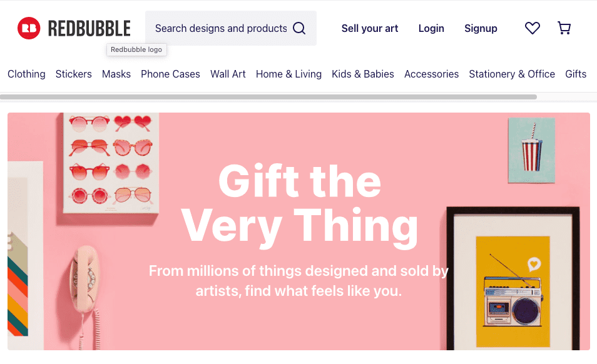Select the Wall Art category
Viewport: 597px width, 364px height.
coord(228,74)
